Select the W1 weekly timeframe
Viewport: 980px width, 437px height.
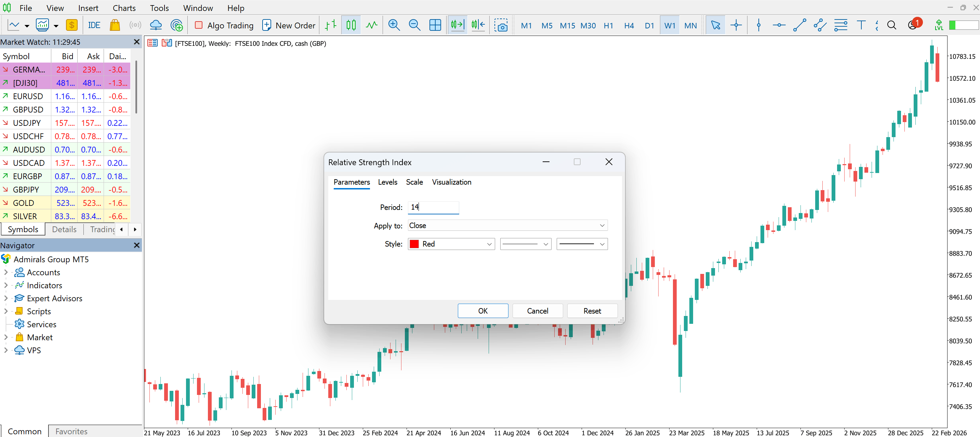(x=670, y=26)
